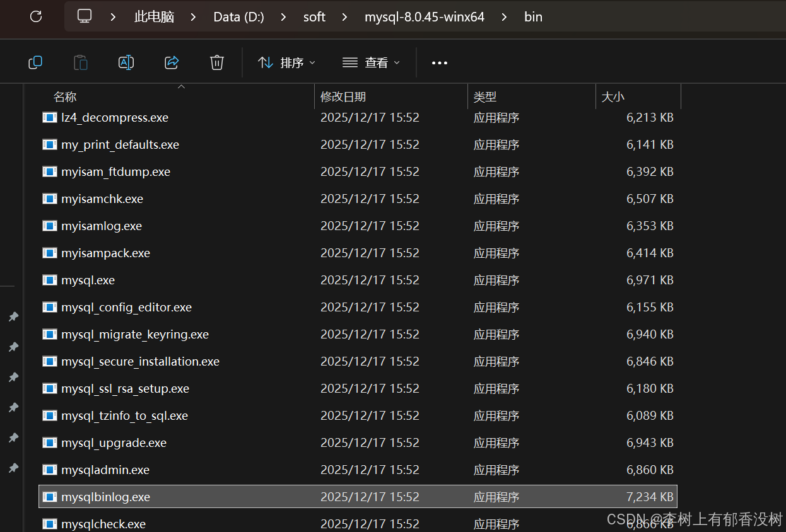Go to Data (D:) in breadcrumb
The width and height of the screenshot is (786, 532).
(x=238, y=17)
